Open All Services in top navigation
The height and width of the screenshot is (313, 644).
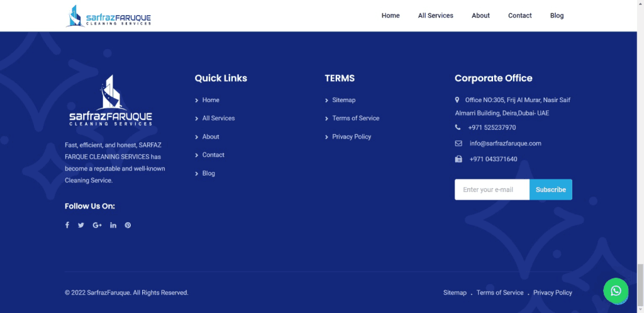click(435, 16)
